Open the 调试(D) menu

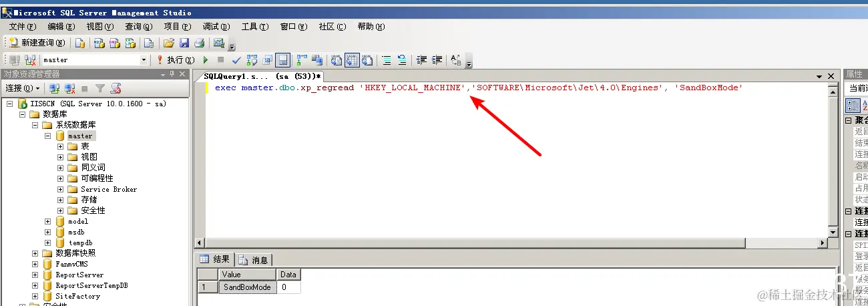tap(216, 27)
